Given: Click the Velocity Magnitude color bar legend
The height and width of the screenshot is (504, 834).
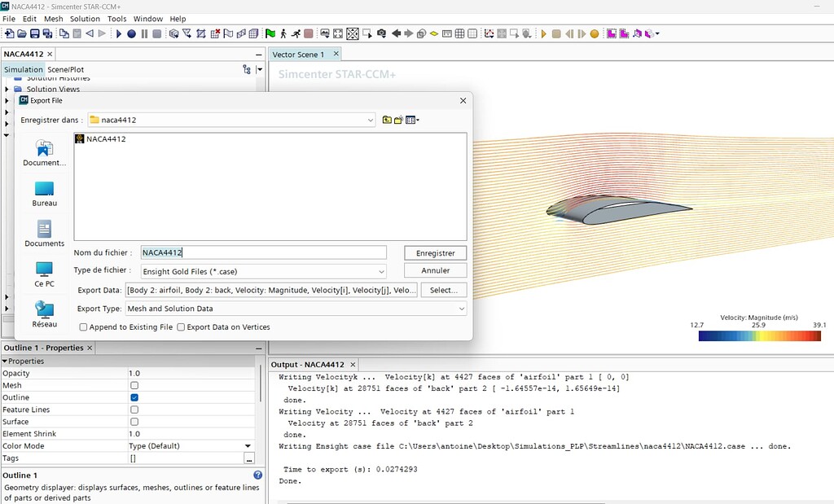Looking at the screenshot, I should click(759, 335).
